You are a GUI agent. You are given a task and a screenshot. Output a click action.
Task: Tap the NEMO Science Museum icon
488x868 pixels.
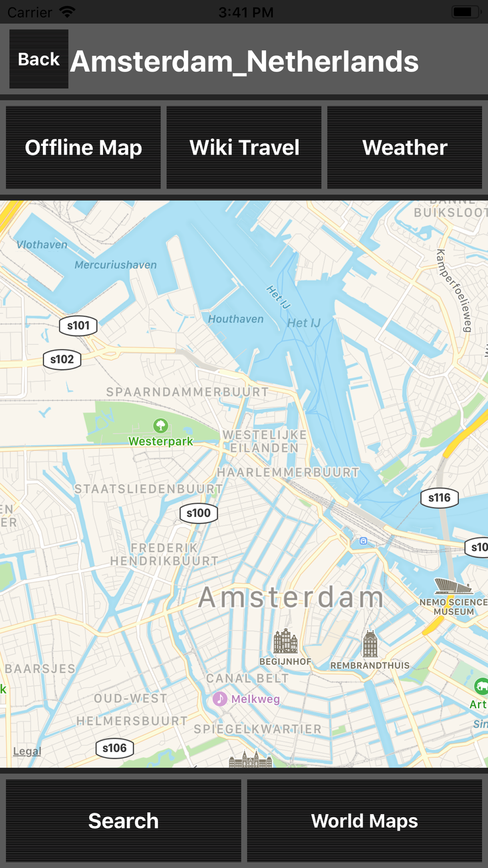[x=453, y=586]
